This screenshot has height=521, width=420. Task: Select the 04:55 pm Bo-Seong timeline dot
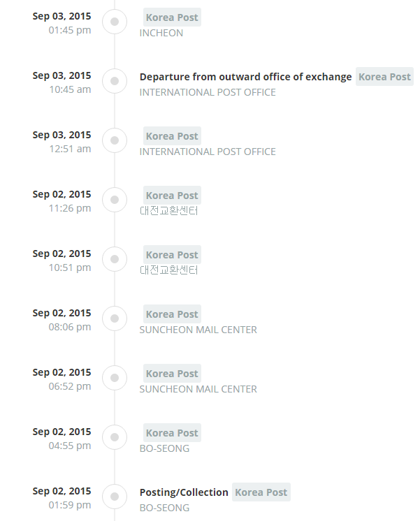115,437
